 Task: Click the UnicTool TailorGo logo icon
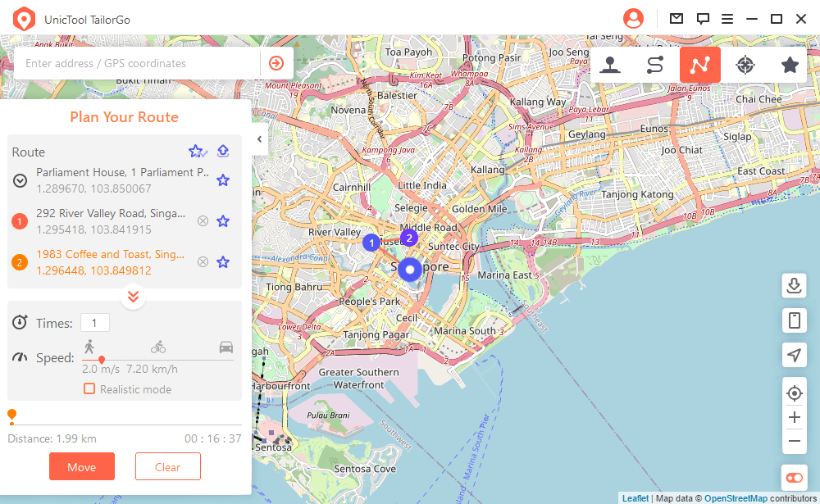24,20
